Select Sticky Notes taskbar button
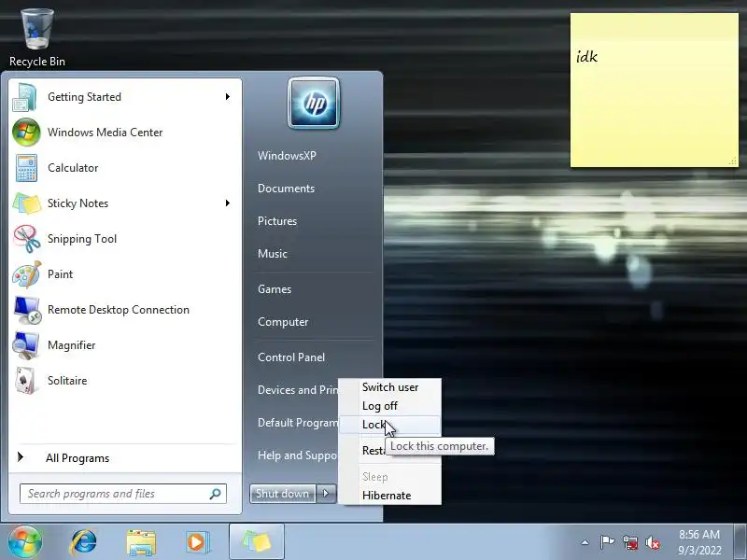 point(257,542)
